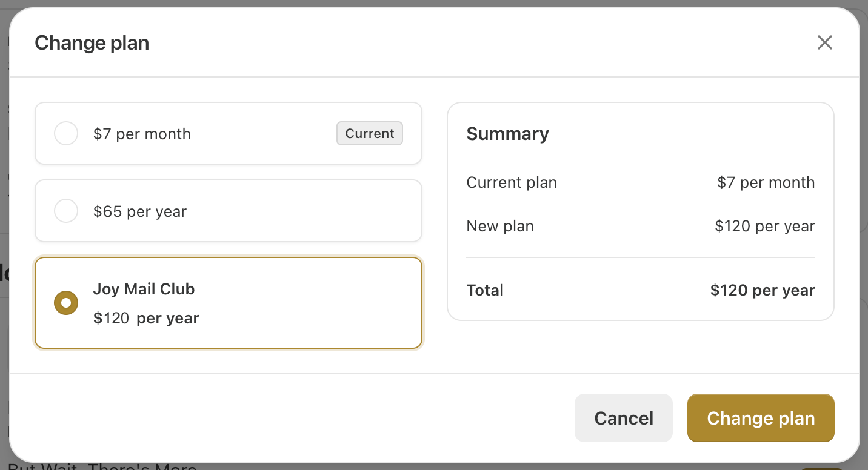Image resolution: width=868 pixels, height=470 pixels.
Task: Click the Summary heading
Action: 507,134
